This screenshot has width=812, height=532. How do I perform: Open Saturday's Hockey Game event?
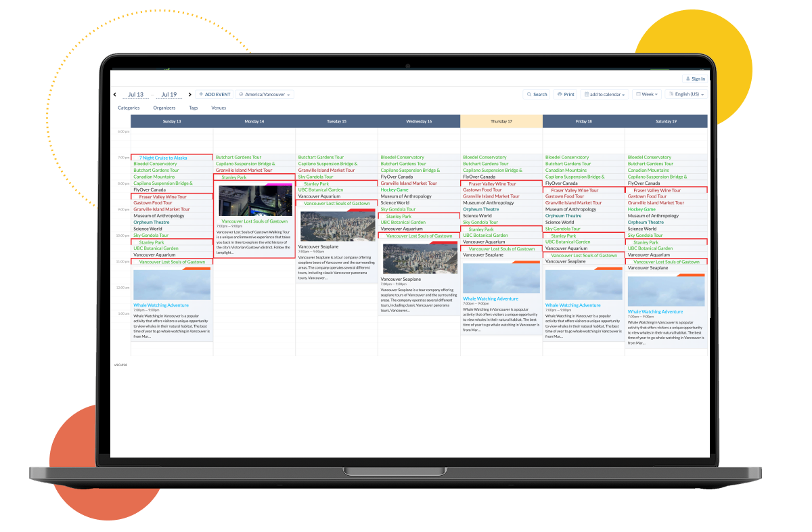pos(642,210)
